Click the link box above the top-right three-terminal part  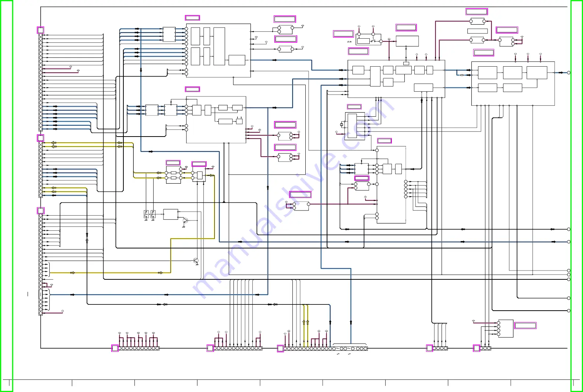coord(507,30)
